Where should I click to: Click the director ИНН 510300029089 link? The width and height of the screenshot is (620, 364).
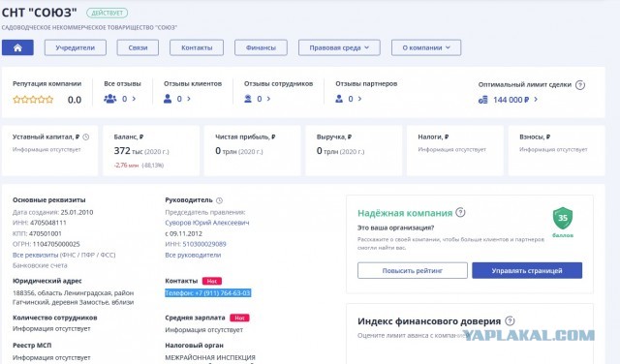pos(204,244)
